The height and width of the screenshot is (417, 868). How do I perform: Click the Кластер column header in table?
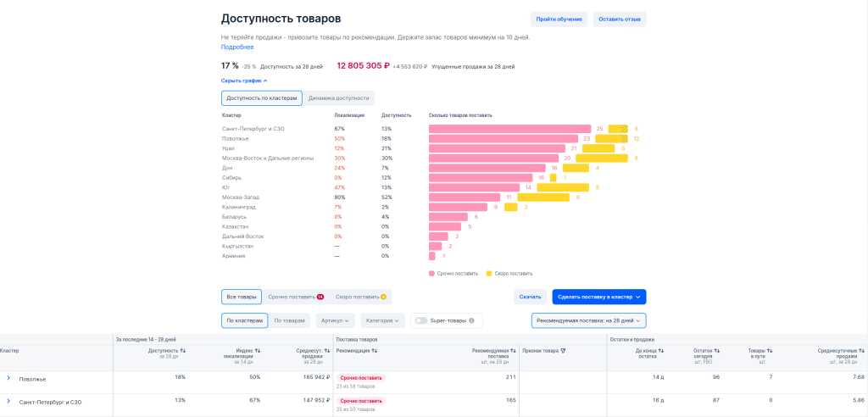point(9,351)
